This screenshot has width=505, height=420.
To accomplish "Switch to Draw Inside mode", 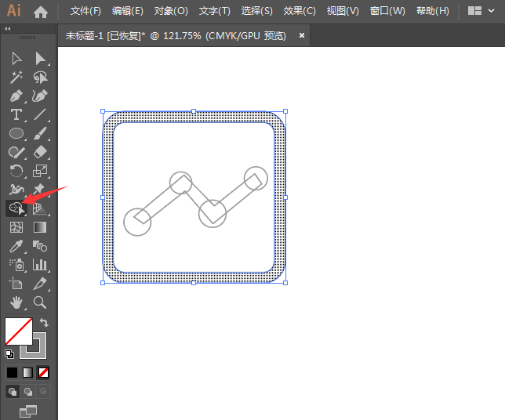I will pos(43,391).
